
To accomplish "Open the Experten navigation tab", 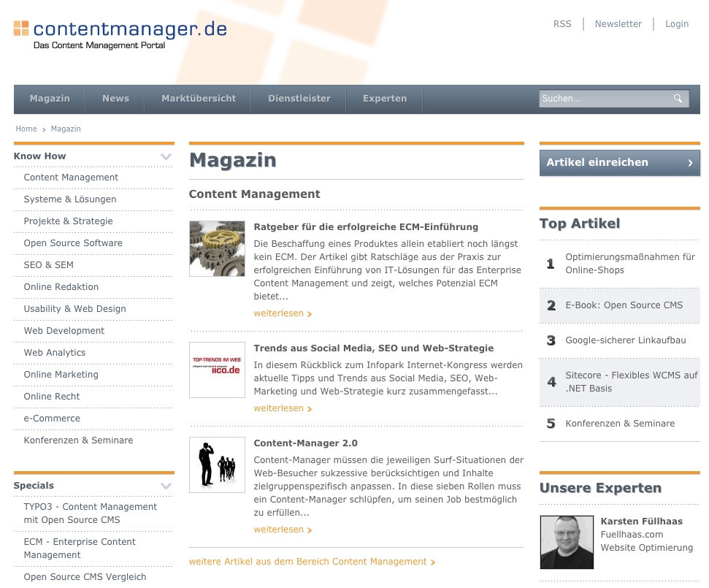I will (x=385, y=99).
